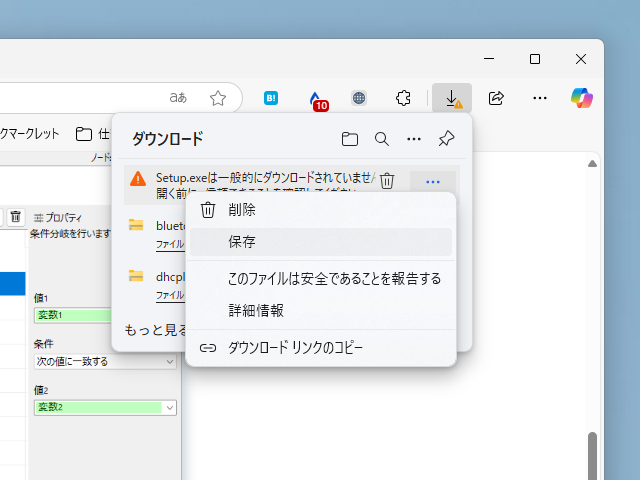Click the folder icon of bluet... item
This screenshot has width=640, height=480.
pyautogui.click(x=136, y=225)
